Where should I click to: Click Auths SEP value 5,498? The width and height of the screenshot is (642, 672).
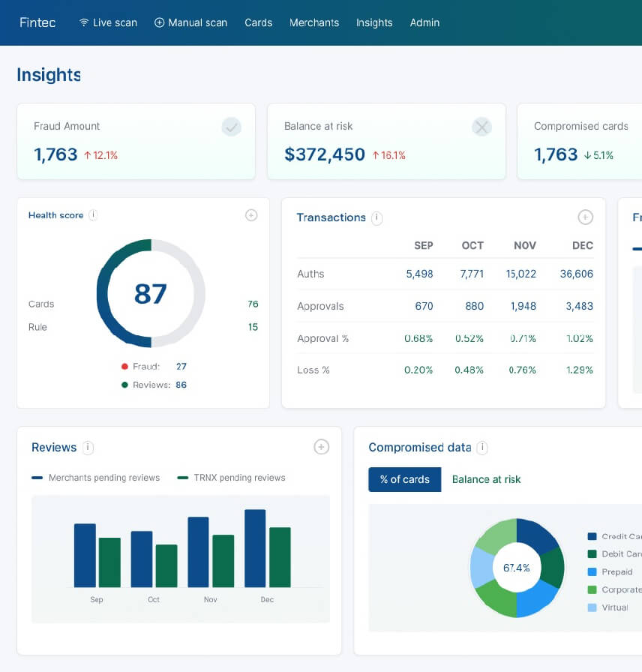tap(419, 274)
